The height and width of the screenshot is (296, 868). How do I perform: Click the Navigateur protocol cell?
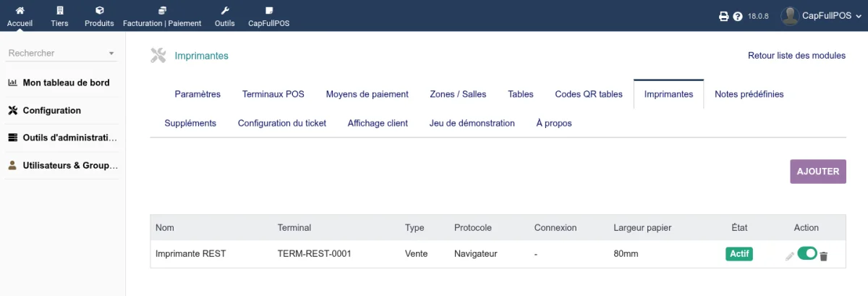476,254
